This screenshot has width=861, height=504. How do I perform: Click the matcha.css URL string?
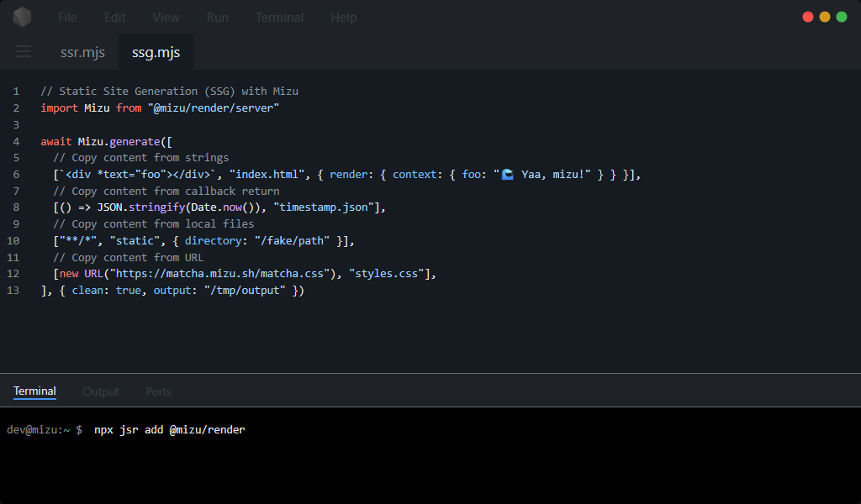219,274
